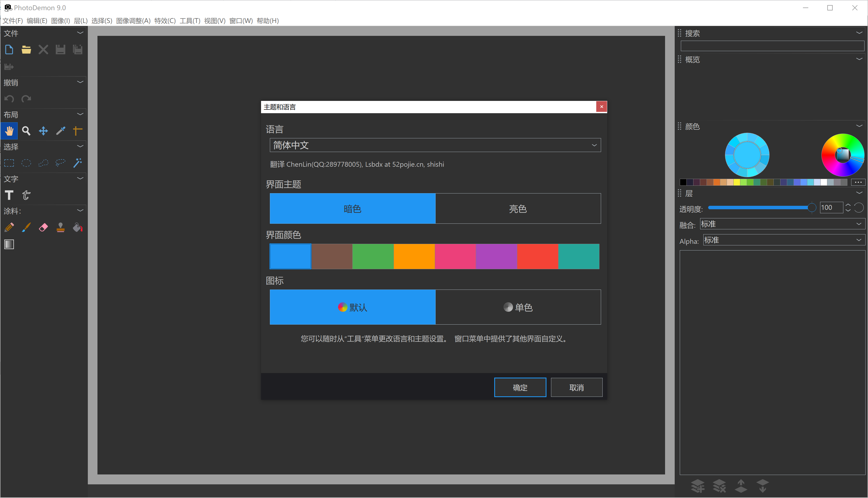868x498 pixels.
Task: Open the 特效(C) menu
Action: point(165,21)
